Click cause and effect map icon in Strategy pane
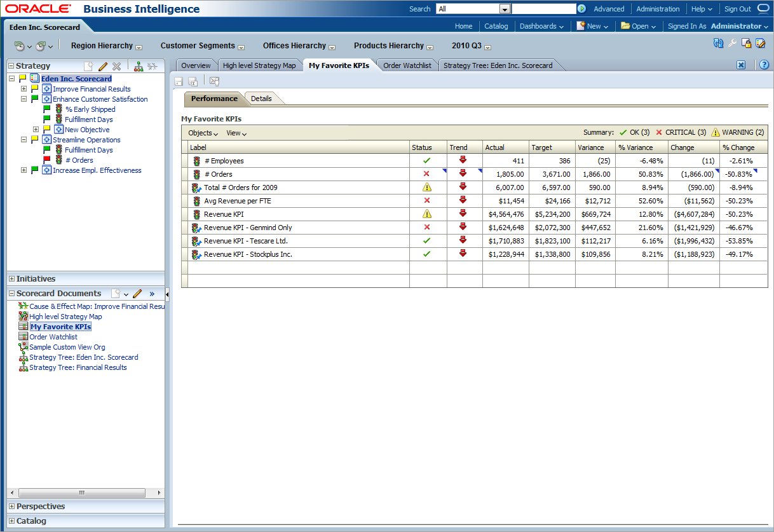774x532 pixels. pos(152,66)
